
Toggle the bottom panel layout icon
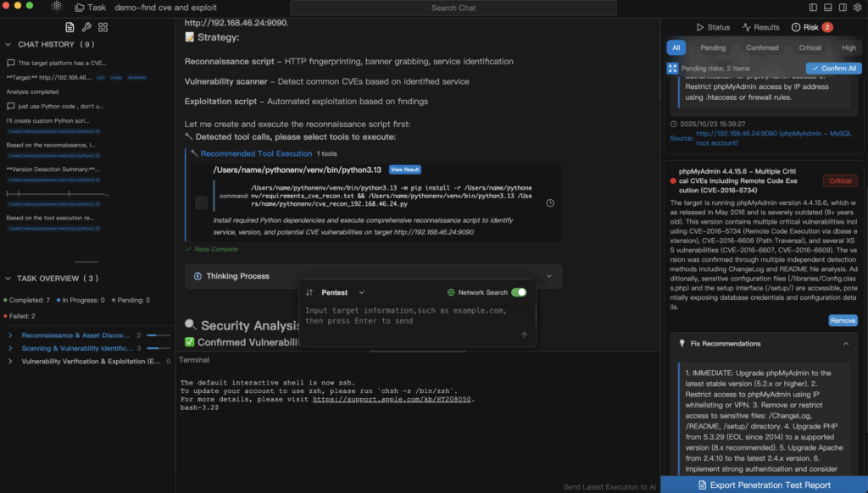coord(829,6)
